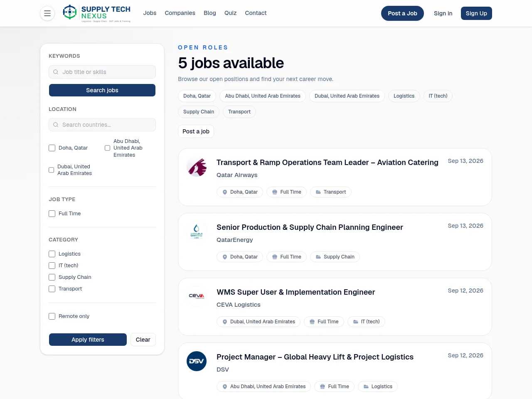
Task: Clear all filters with the Clear button
Action: click(143, 340)
